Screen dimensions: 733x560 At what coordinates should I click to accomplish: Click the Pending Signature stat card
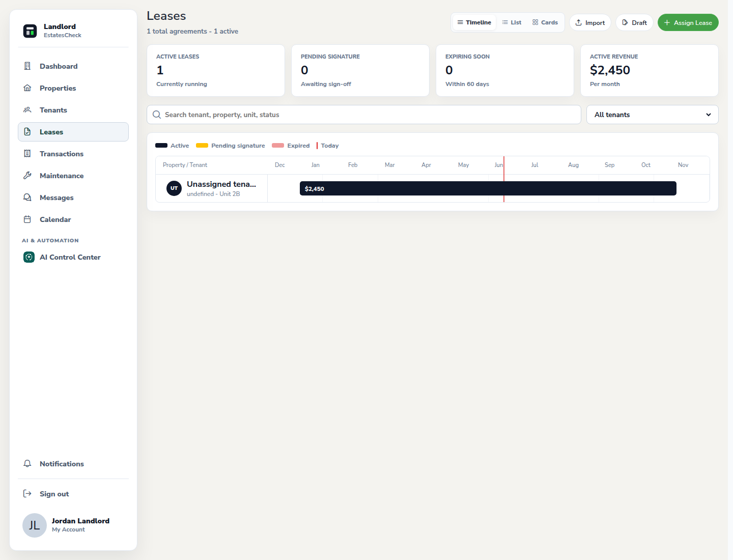[360, 70]
